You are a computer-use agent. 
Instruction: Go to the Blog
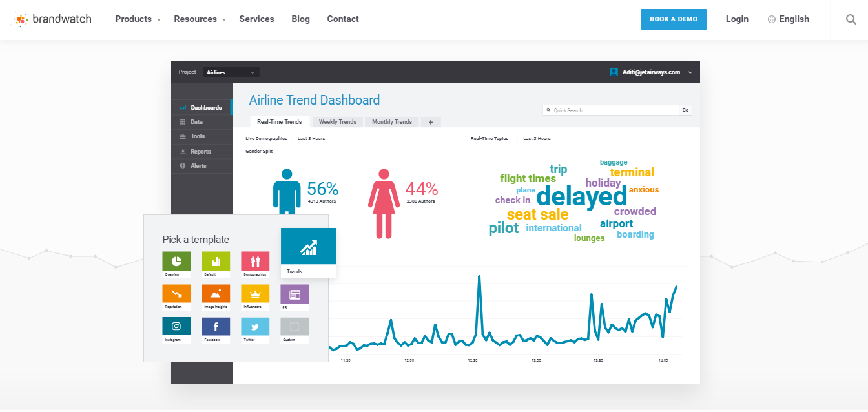tap(300, 19)
